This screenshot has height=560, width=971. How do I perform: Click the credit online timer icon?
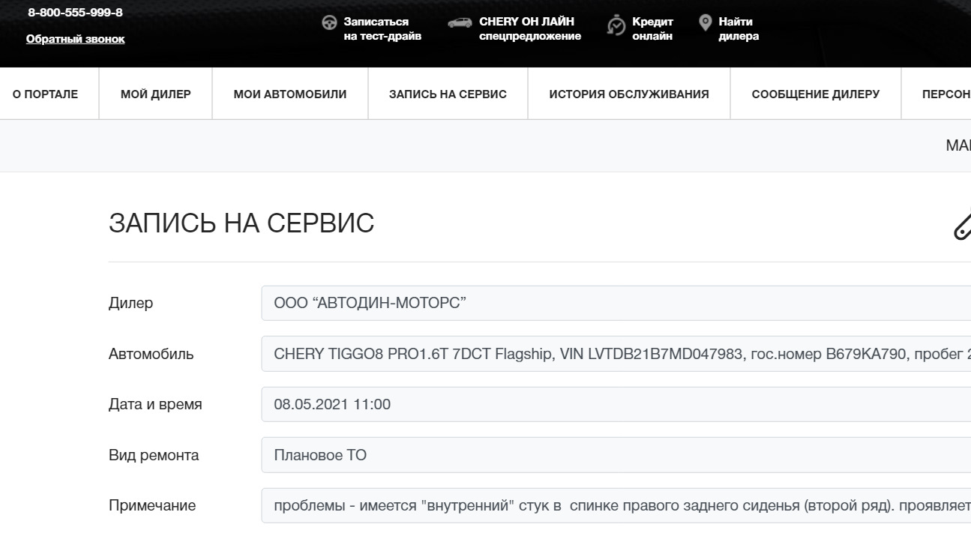coord(616,25)
